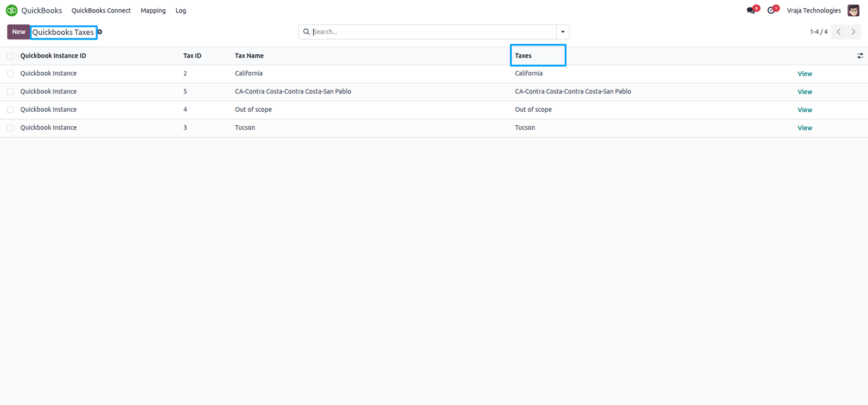This screenshot has width=868, height=405.
Task: Go to next page arrow
Action: (853, 32)
